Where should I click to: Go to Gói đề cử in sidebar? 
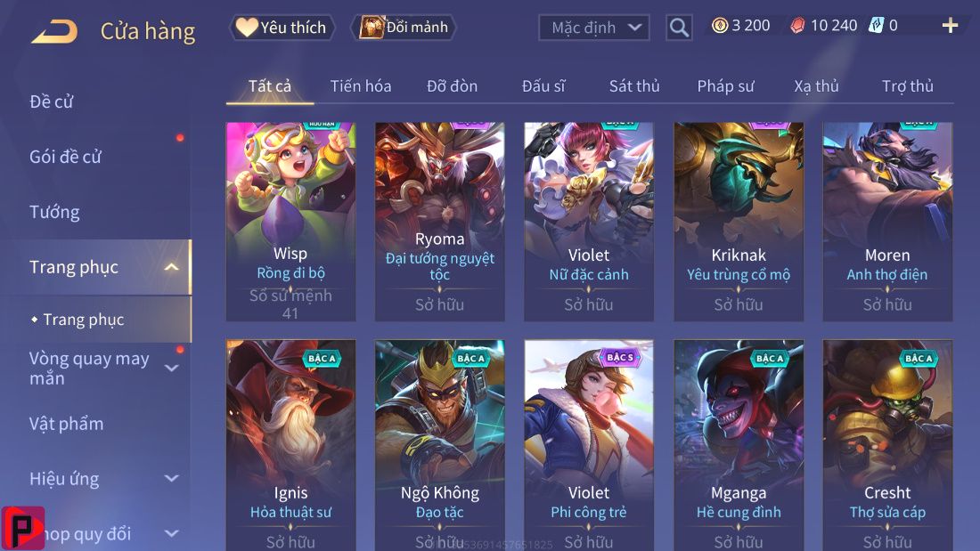coord(65,157)
